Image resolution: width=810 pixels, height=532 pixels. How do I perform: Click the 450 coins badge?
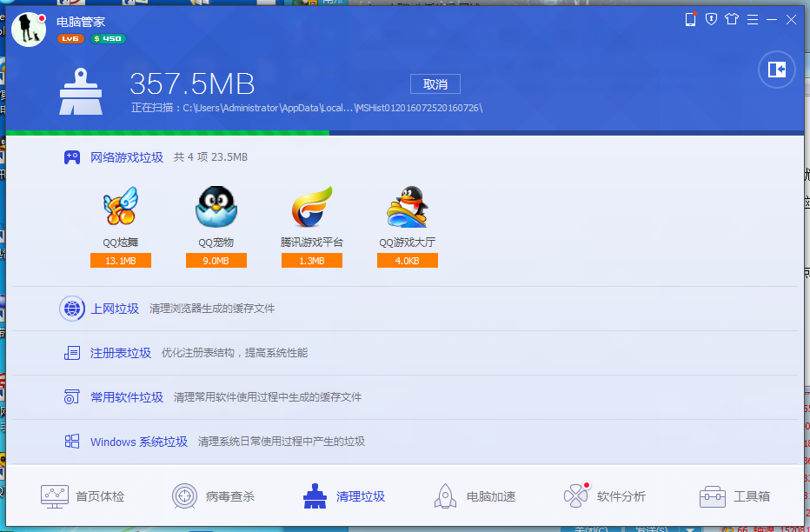pyautogui.click(x=108, y=39)
